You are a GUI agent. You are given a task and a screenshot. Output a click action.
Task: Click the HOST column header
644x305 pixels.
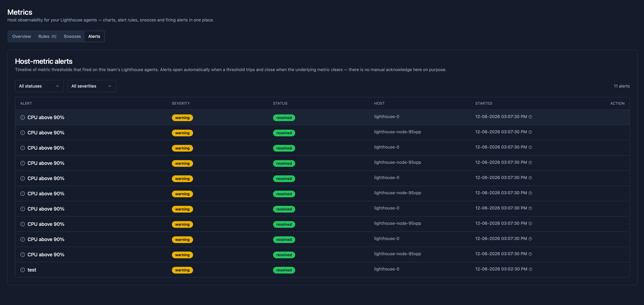tap(379, 103)
